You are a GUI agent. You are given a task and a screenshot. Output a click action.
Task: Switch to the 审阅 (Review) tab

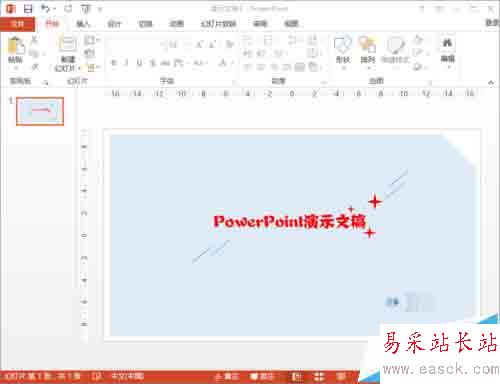pyautogui.click(x=260, y=24)
